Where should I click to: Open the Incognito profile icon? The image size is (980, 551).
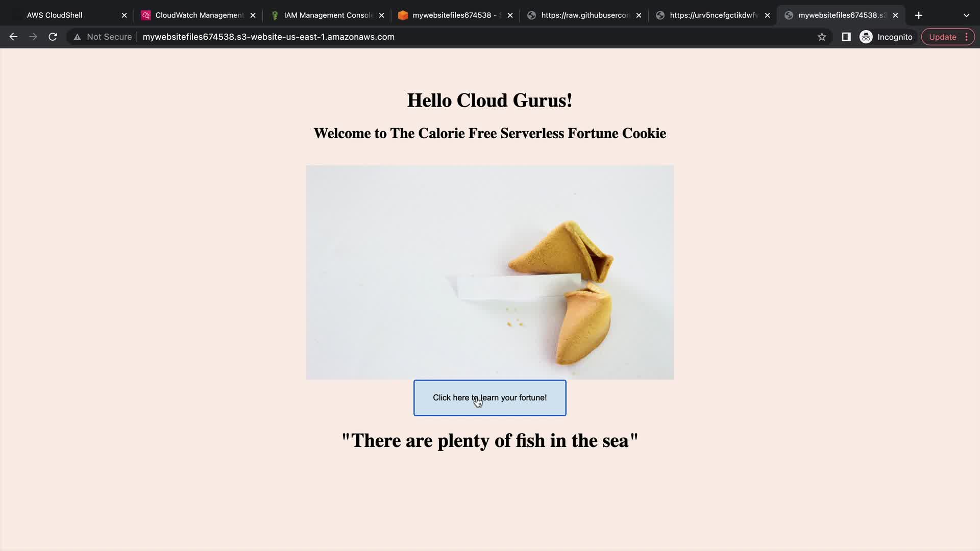pos(866,37)
